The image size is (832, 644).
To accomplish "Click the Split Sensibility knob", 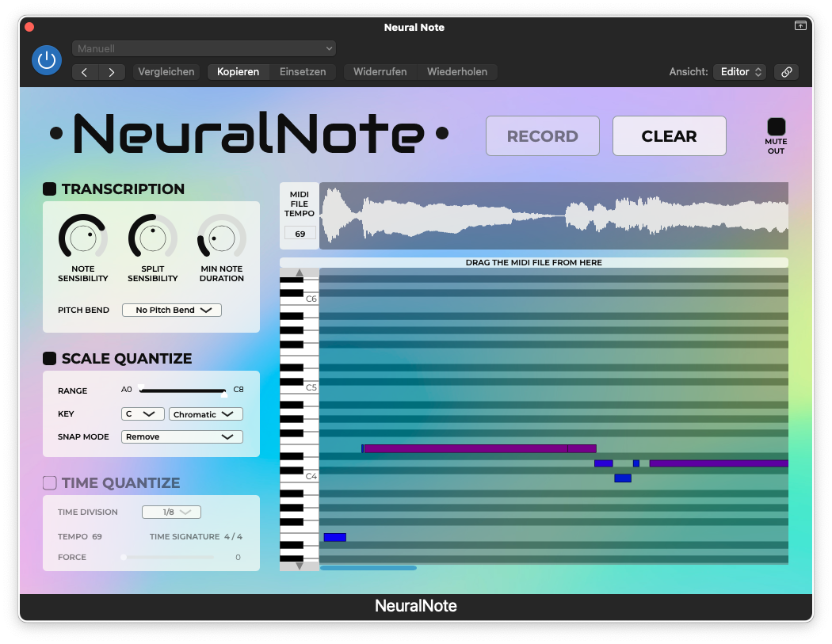I will [x=152, y=237].
